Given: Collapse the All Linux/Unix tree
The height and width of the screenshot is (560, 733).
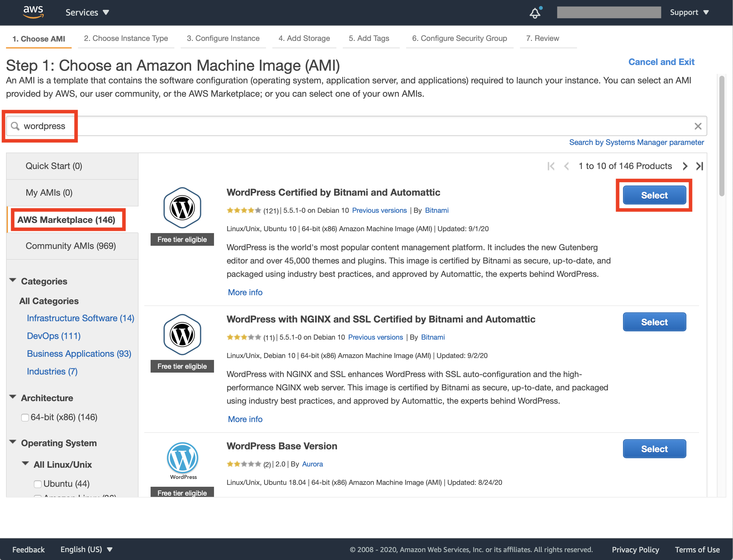Looking at the screenshot, I should tap(25, 464).
